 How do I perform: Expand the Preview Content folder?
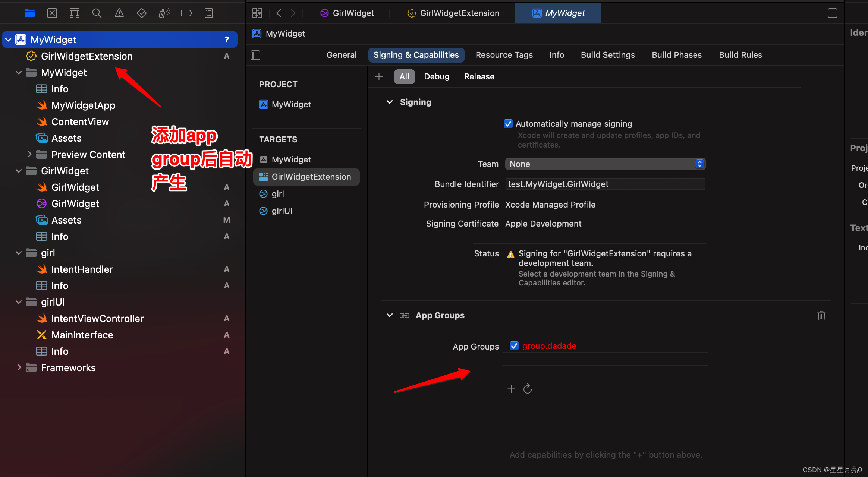(29, 154)
